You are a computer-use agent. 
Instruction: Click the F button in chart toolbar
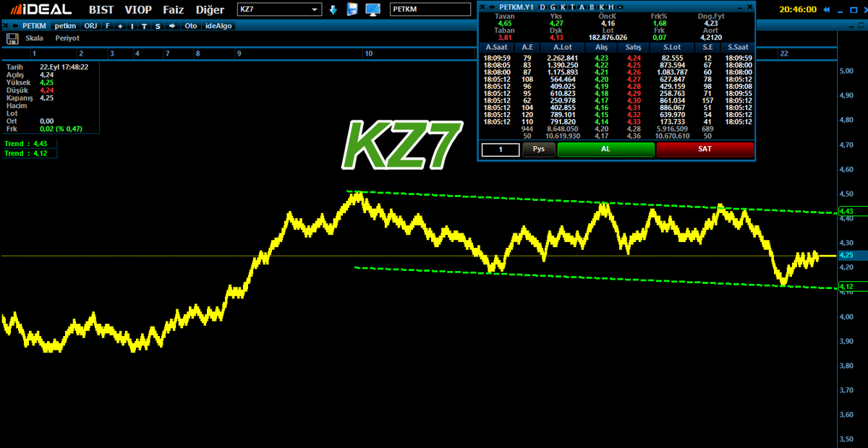[108, 25]
